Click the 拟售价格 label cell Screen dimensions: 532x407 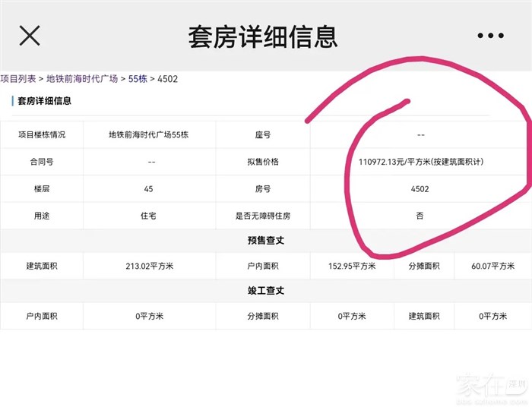coord(263,162)
